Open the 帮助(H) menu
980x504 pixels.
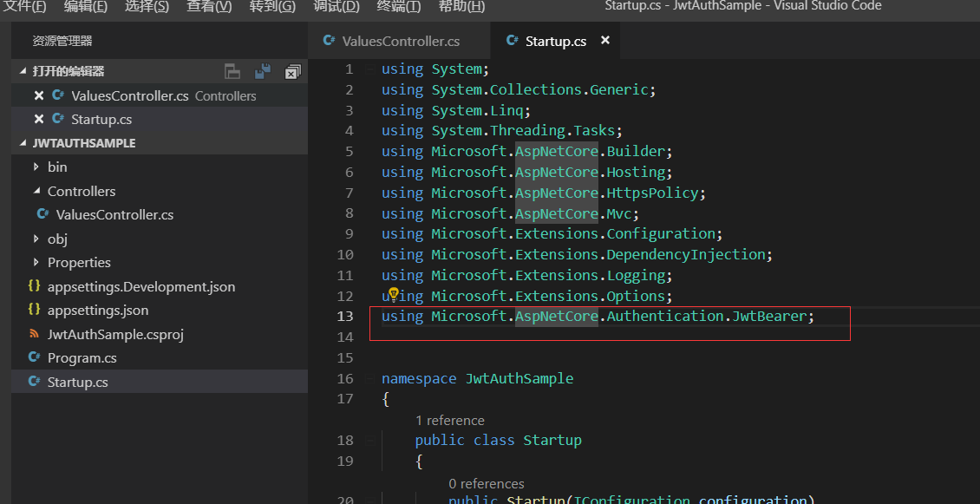461,6
